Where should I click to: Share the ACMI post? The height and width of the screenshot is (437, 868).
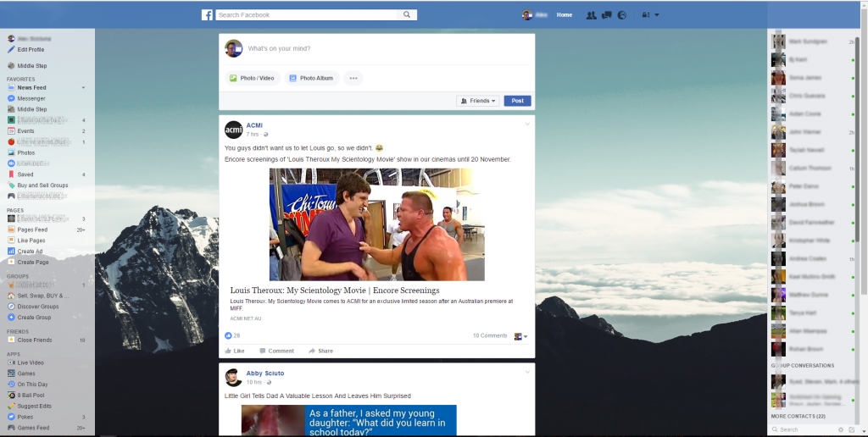[x=321, y=351]
